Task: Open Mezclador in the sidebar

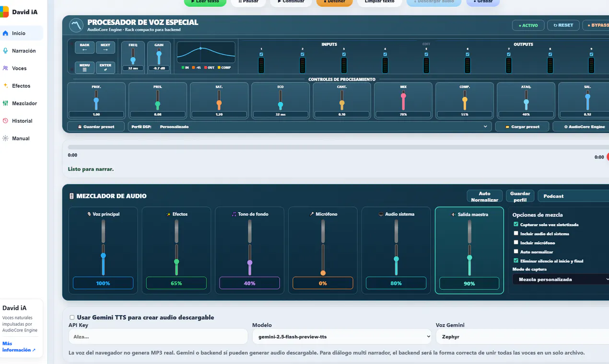Action: (22, 103)
